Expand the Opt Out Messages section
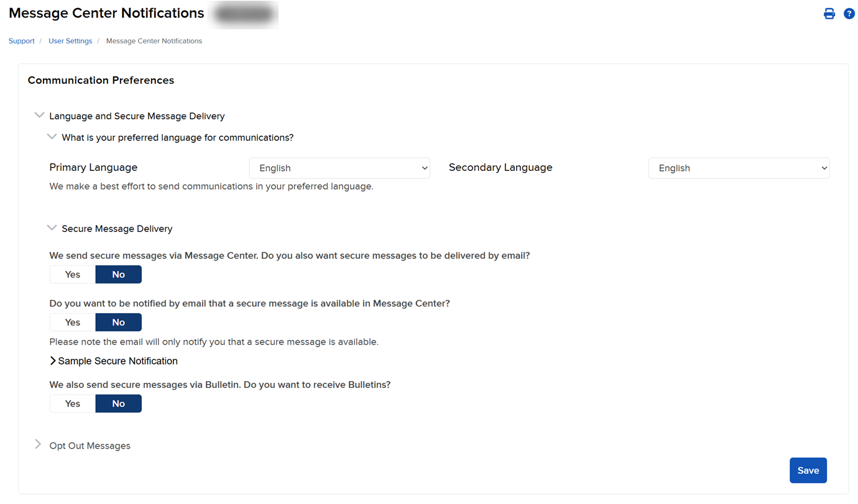 [38, 444]
